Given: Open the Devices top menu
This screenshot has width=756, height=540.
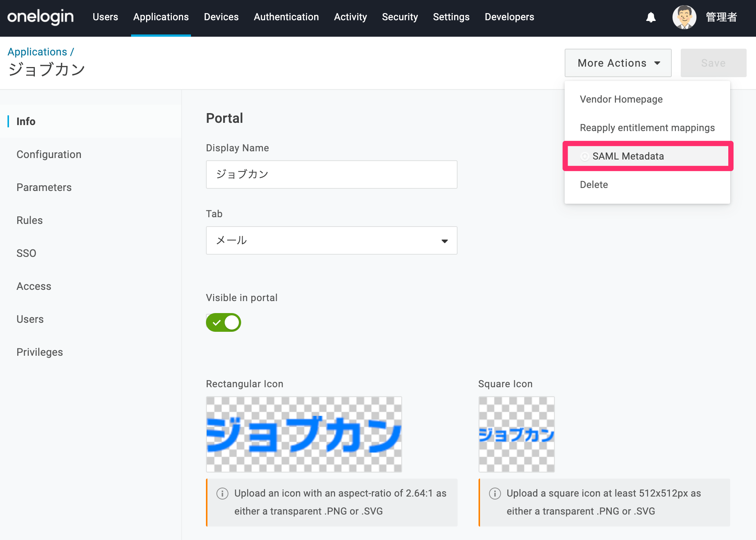Looking at the screenshot, I should tap(221, 17).
